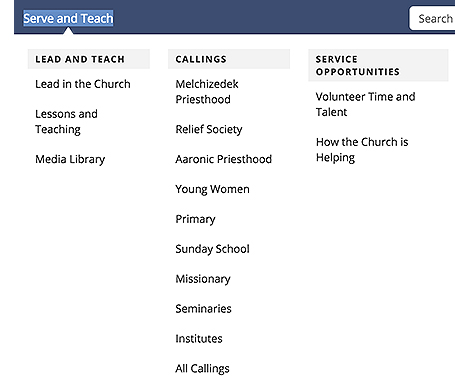Go to Lessons and Teaching
455x386 pixels.
(66, 122)
